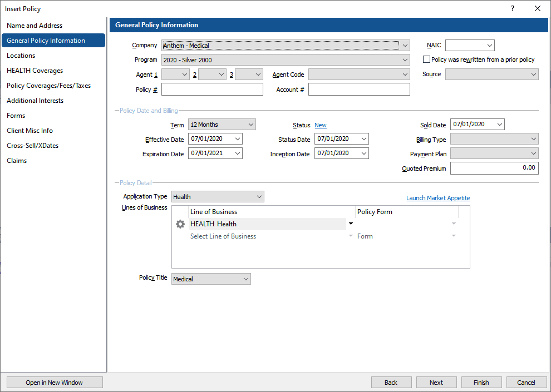Click the Launch Market Appetite link
This screenshot has width=551, height=392.
click(438, 198)
